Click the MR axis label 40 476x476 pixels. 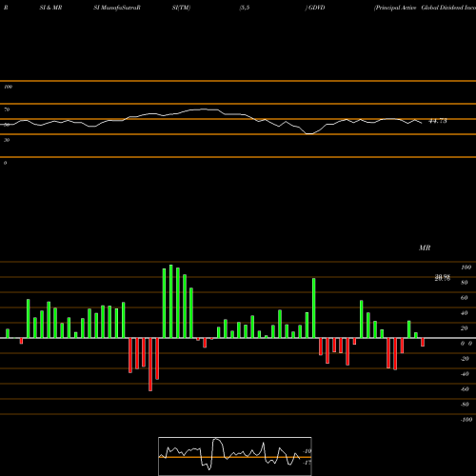(x=465, y=313)
